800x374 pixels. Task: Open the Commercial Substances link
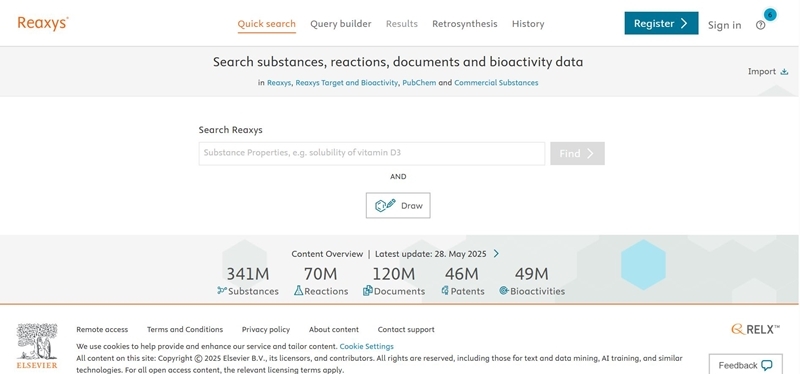coord(496,83)
